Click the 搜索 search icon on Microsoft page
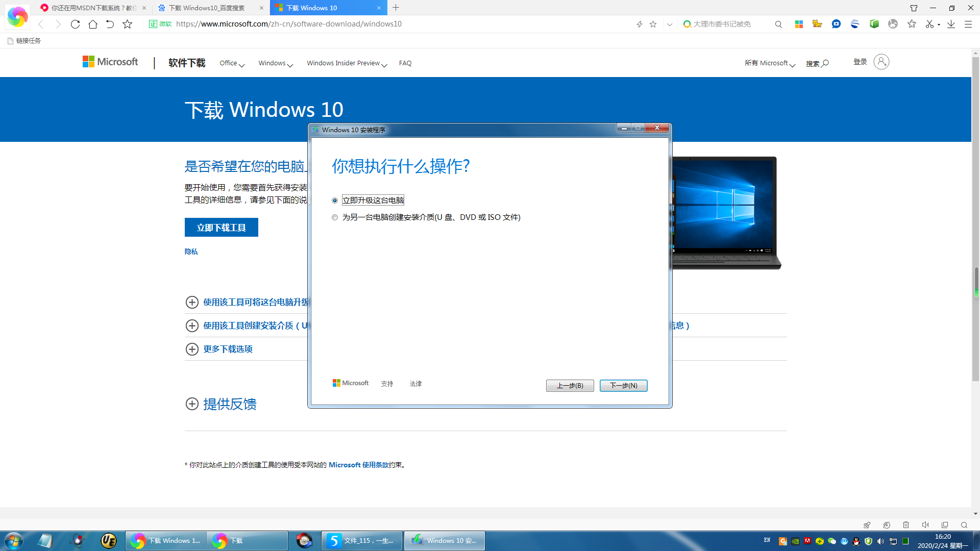The image size is (980, 551). pyautogui.click(x=817, y=63)
